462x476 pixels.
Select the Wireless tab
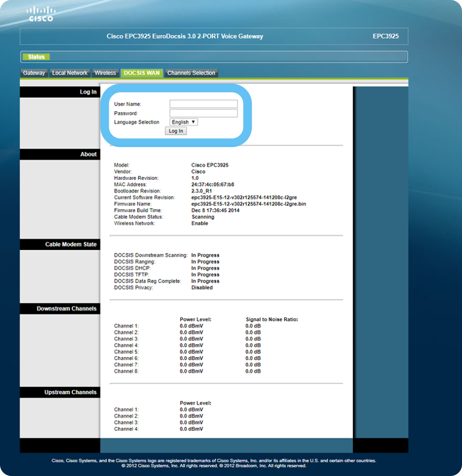(105, 73)
